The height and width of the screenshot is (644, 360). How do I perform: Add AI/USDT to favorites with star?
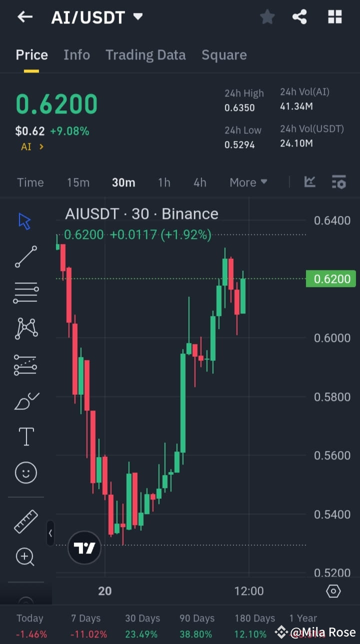(267, 17)
